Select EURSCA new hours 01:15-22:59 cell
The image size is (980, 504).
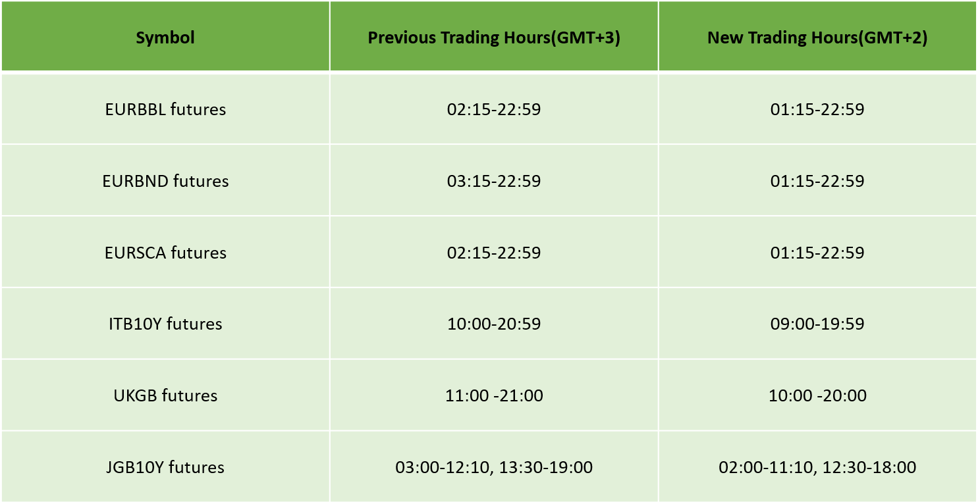pos(817,253)
